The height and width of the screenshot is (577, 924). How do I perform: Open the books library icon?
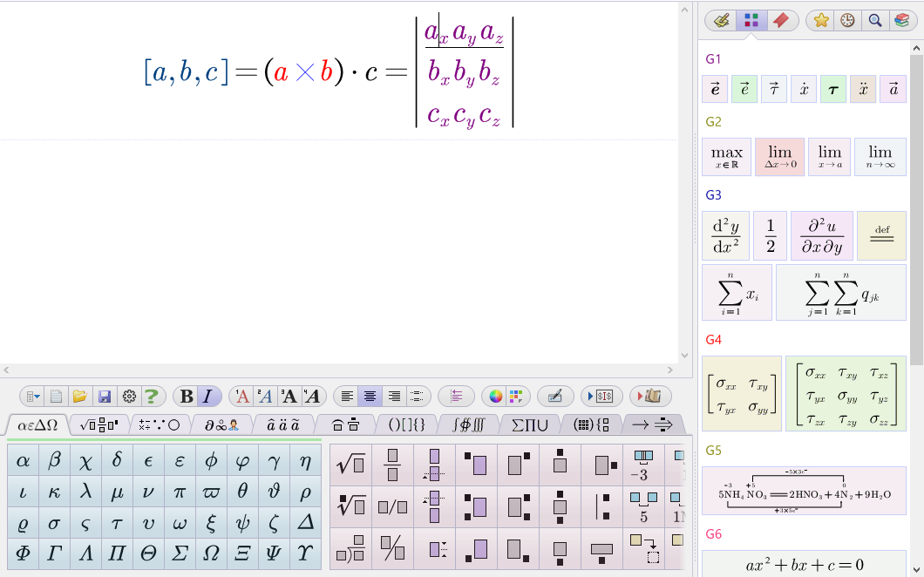point(901,19)
